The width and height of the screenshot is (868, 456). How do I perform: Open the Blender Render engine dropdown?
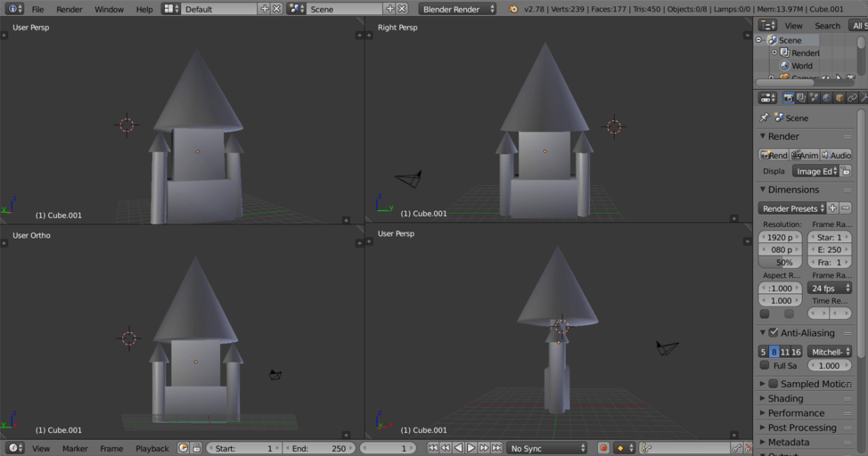coord(457,9)
